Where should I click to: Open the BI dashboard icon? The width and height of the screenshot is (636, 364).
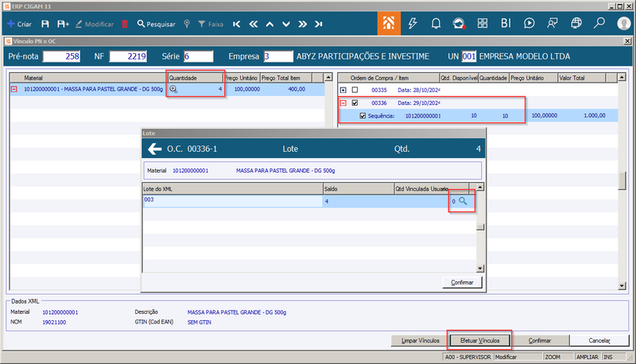pos(506,24)
